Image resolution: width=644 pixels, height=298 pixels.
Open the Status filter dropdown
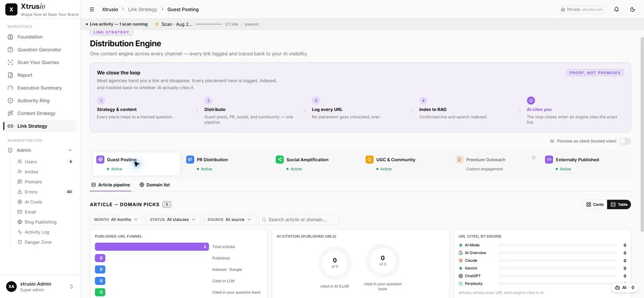(173, 220)
